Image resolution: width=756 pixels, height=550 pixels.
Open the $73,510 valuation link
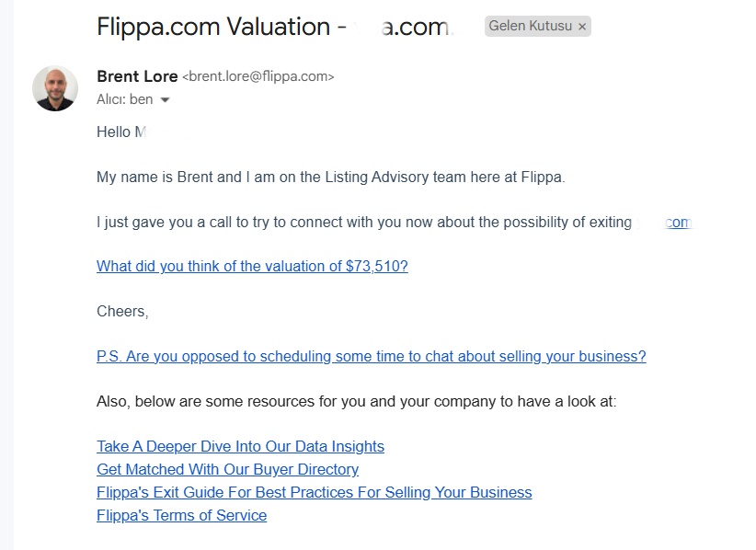(252, 266)
